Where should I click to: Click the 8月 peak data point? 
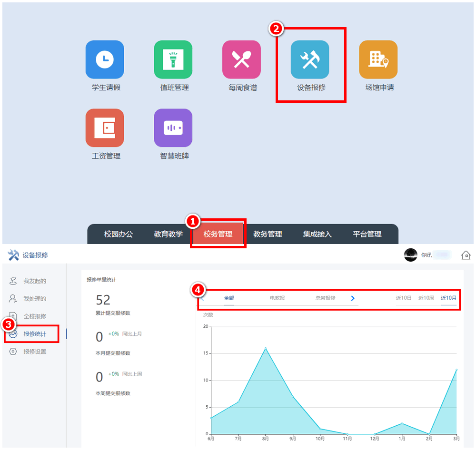pyautogui.click(x=266, y=348)
